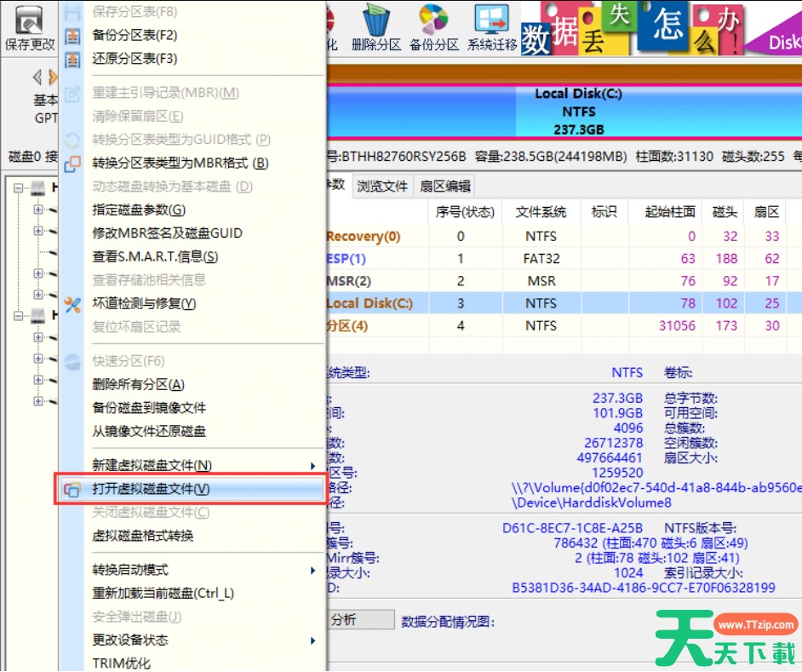Click the 删除分区 toolbar icon
This screenshot has width=802, height=672.
pyautogui.click(x=375, y=27)
